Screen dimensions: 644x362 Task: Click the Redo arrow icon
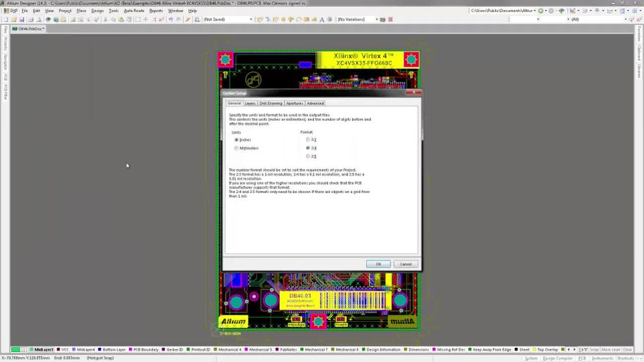[x=178, y=19]
